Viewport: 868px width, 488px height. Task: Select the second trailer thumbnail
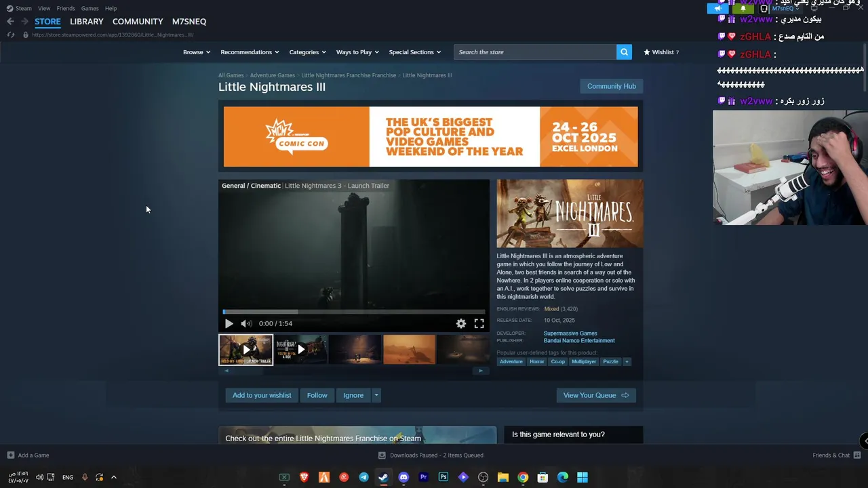[x=300, y=350]
